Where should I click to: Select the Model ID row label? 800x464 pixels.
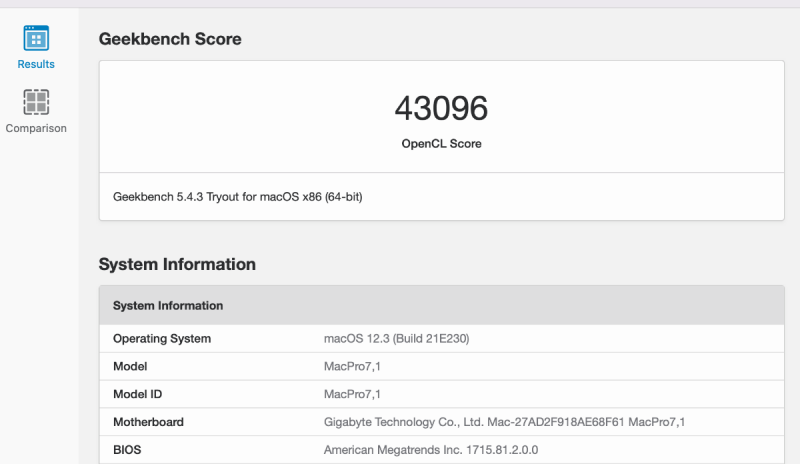(137, 394)
